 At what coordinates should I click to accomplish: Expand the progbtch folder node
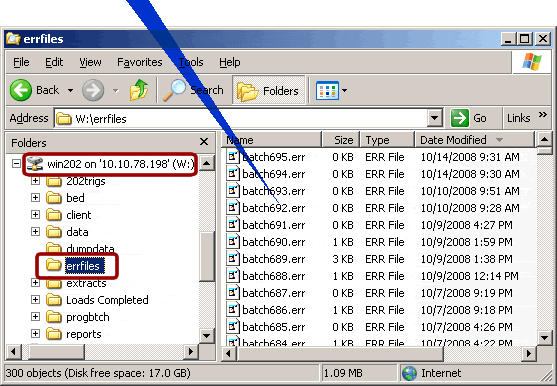click(x=35, y=317)
